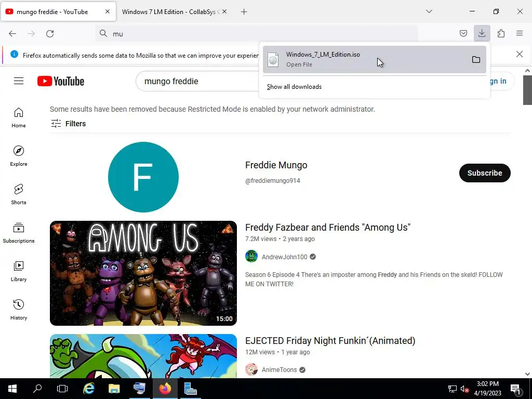Open AndrewJohn100 channel avatar
The image size is (532, 399).
point(251,257)
